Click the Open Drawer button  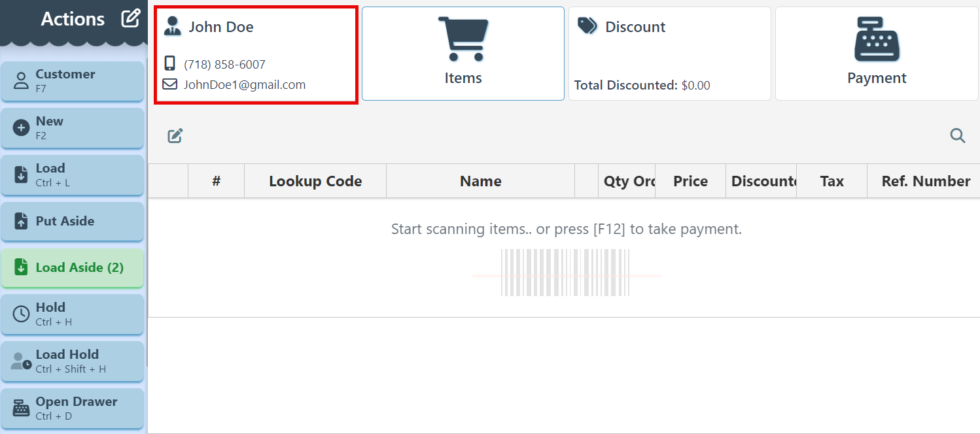(x=72, y=408)
